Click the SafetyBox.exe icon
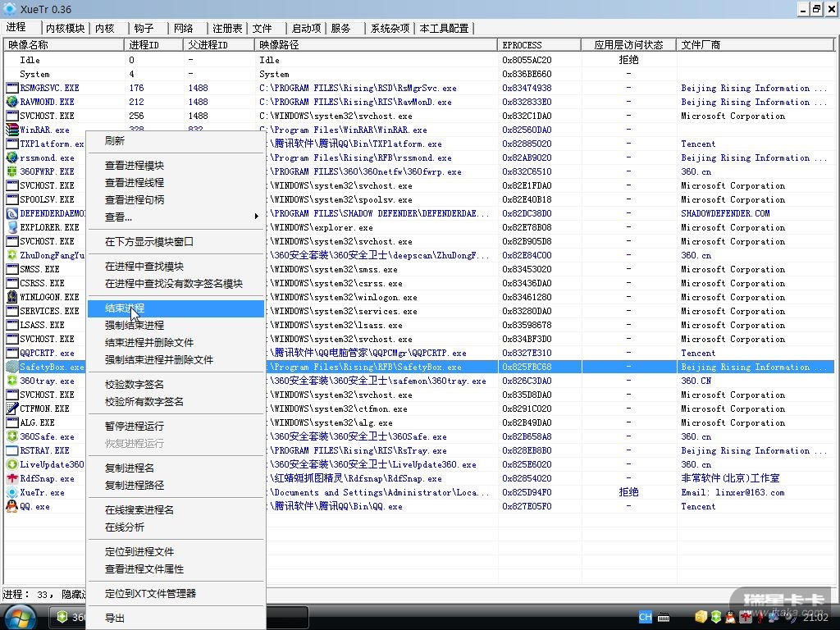Screen dimensions: 840x630 [x=11, y=367]
